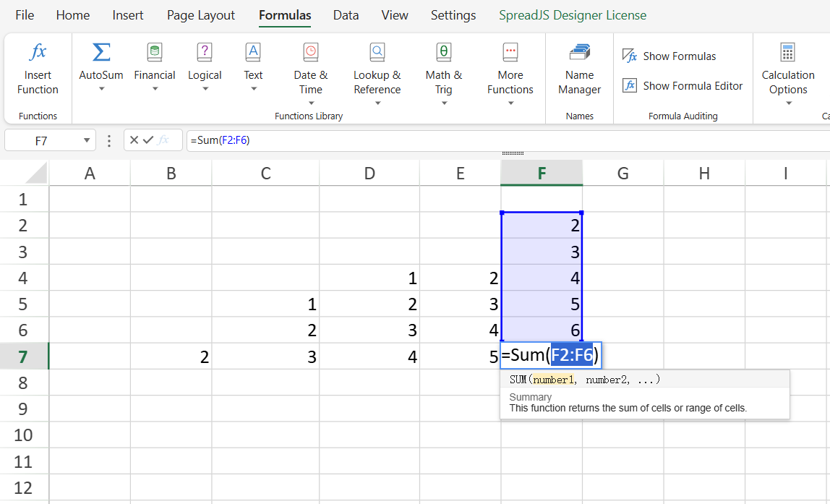Open the Financial functions icon
Viewport: 830px width, 504px height.
click(x=155, y=52)
